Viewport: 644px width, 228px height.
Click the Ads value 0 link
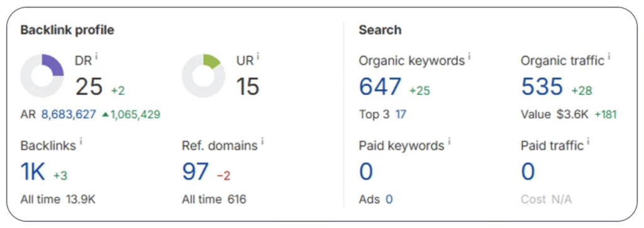(389, 200)
